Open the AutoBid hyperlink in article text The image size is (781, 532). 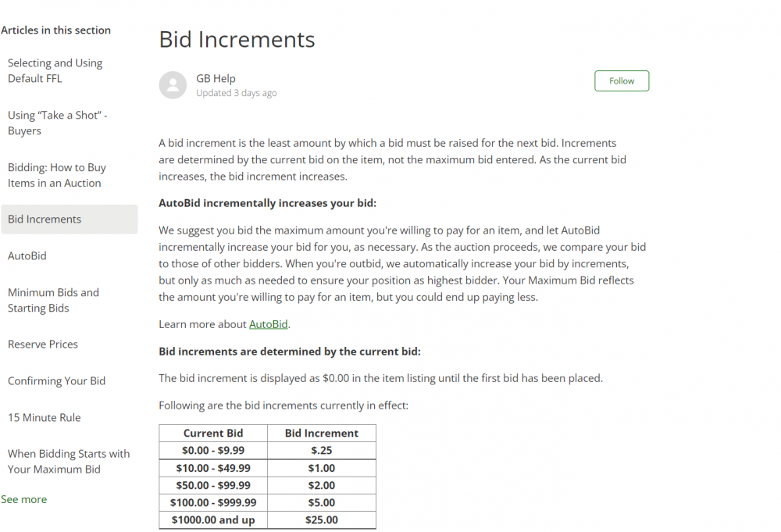(x=269, y=324)
